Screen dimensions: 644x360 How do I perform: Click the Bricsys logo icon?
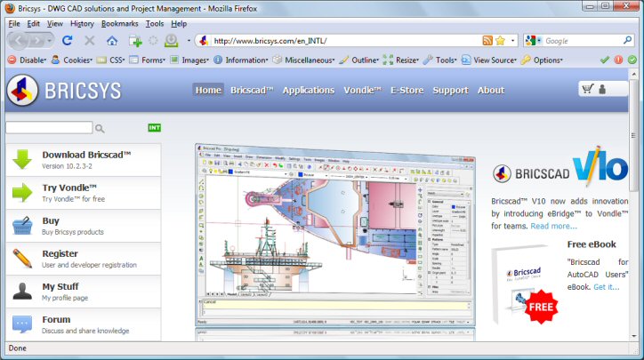[22, 91]
